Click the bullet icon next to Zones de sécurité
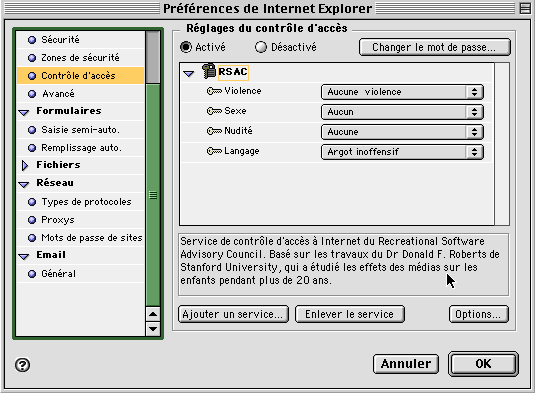535x393 pixels. point(32,58)
